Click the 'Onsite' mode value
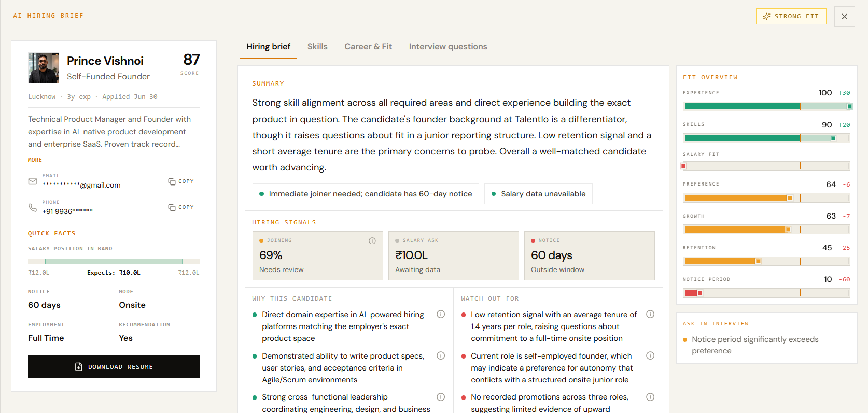 132,305
